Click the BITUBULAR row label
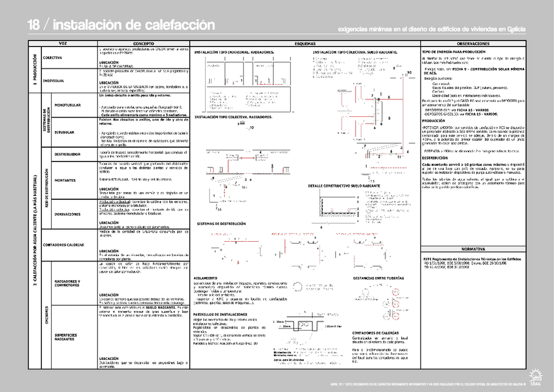The width and height of the screenshot is (554, 392). (x=65, y=132)
